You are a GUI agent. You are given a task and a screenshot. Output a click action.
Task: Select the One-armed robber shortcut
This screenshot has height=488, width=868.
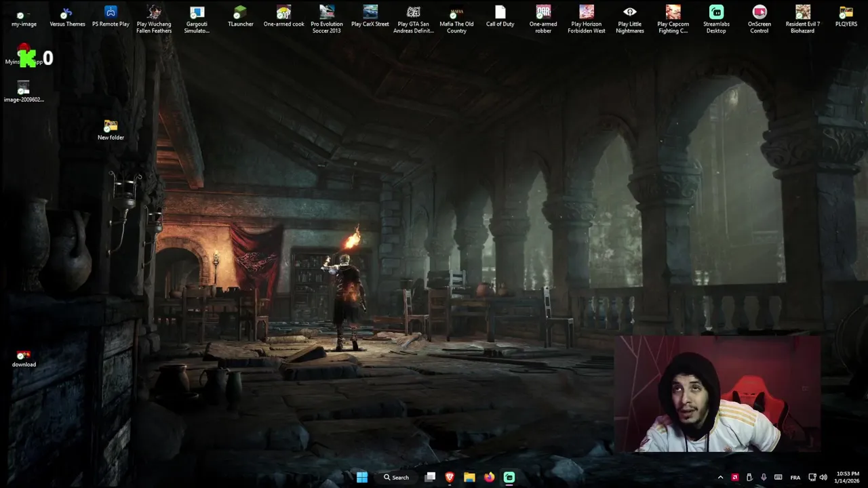(543, 20)
